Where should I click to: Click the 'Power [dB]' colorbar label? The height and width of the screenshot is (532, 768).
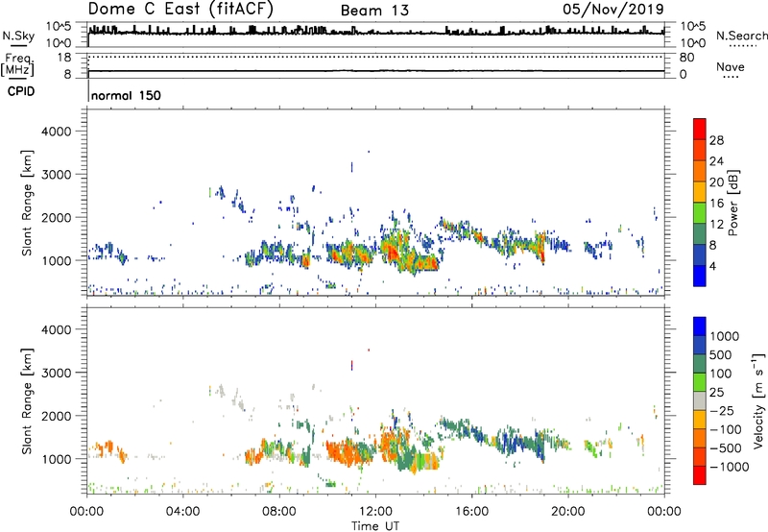click(x=733, y=203)
